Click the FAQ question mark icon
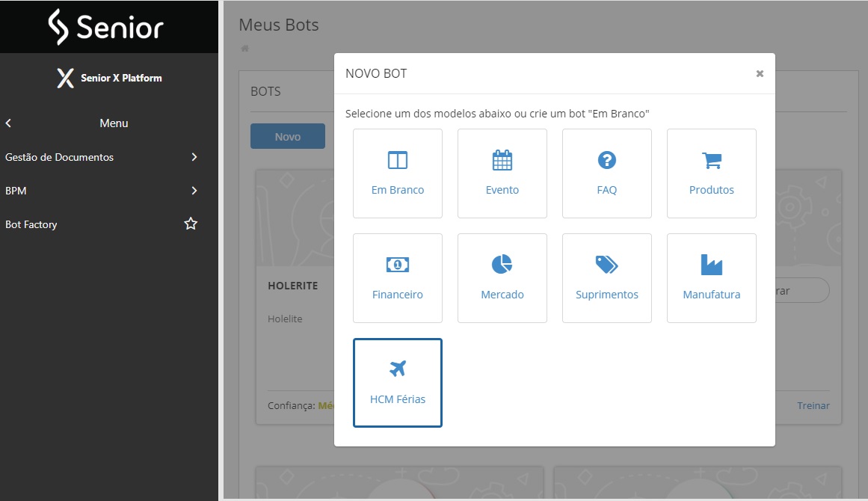868x501 pixels. [x=606, y=160]
